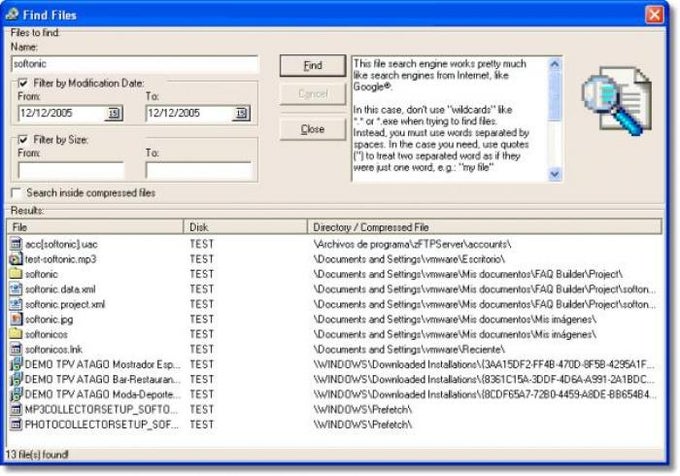Screen dimensions: 680x476
Task: Open the To date calendar picker
Action: point(241,114)
